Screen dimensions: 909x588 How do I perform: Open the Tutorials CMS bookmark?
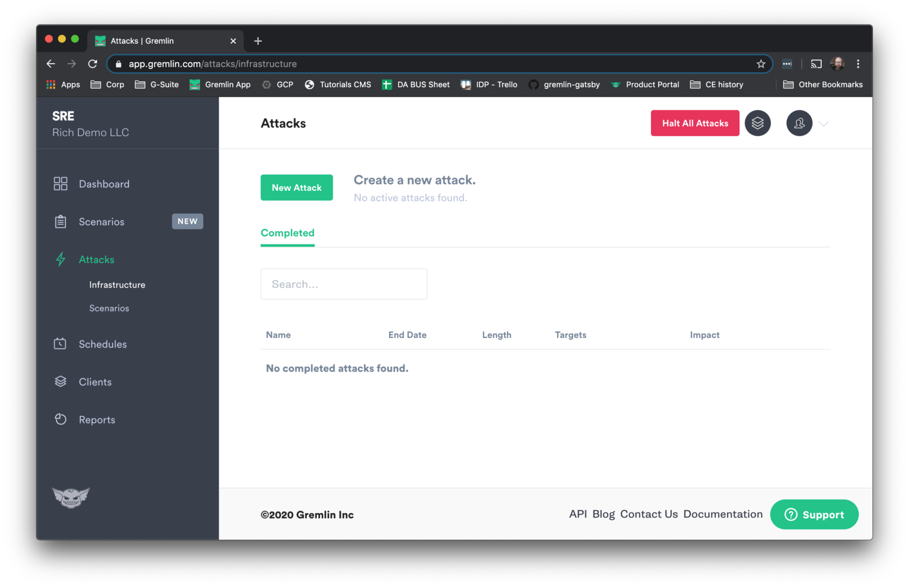point(338,85)
